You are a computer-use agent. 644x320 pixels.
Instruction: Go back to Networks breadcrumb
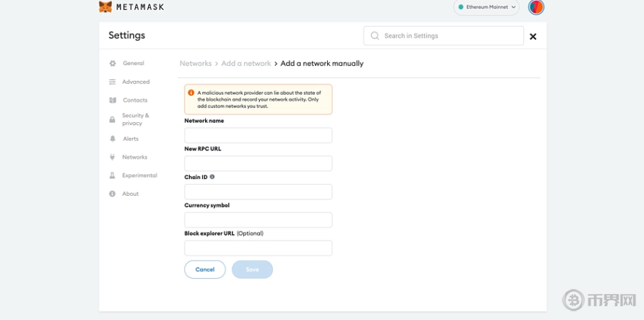[x=196, y=64]
